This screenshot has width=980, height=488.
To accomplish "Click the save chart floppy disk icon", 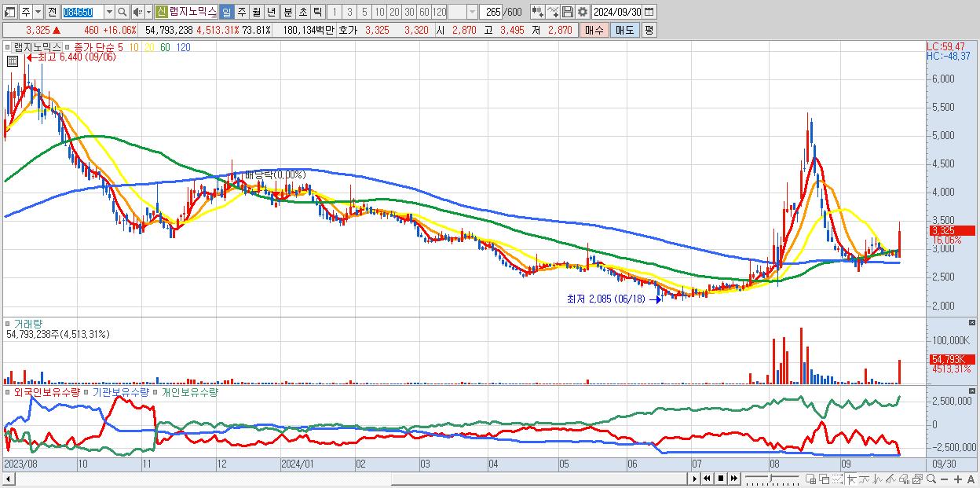I will click(568, 12).
